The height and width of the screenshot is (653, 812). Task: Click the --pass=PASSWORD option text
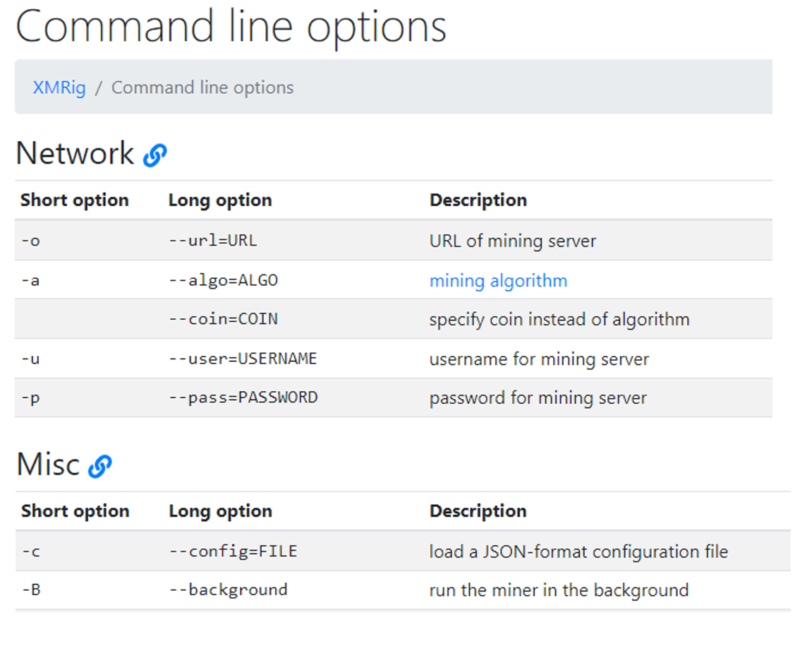coord(243,397)
